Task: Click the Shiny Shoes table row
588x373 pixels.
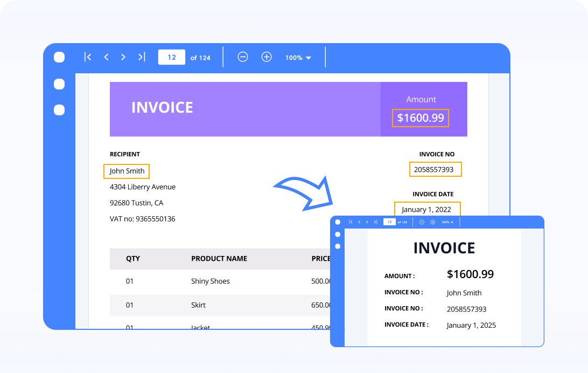Action: click(x=210, y=281)
